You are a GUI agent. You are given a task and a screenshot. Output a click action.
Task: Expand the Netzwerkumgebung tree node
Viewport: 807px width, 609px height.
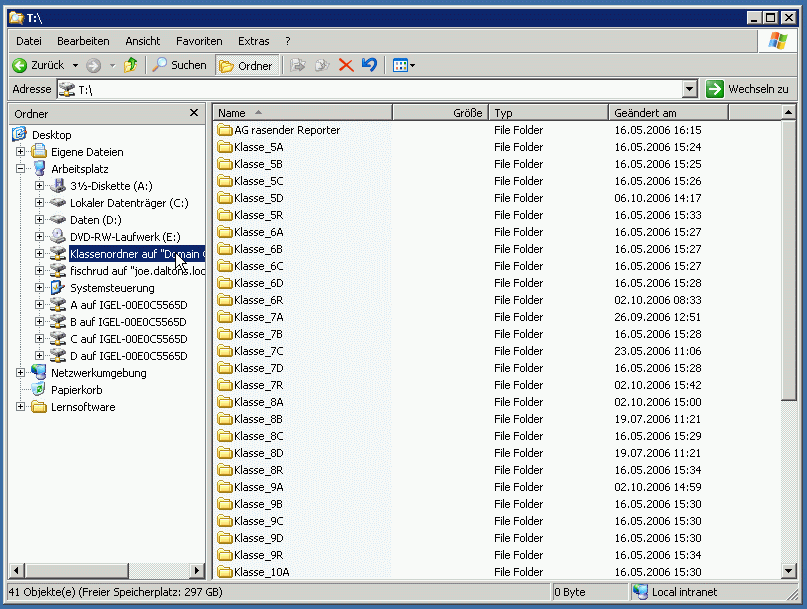[x=21, y=373]
